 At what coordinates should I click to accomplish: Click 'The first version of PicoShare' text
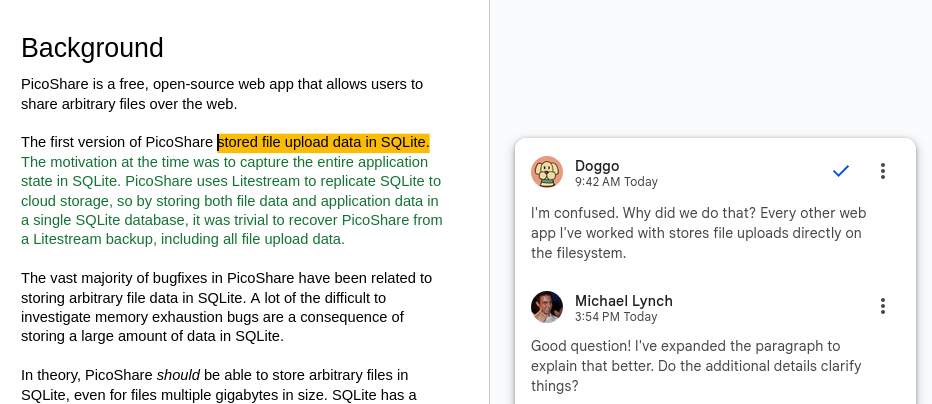[117, 142]
